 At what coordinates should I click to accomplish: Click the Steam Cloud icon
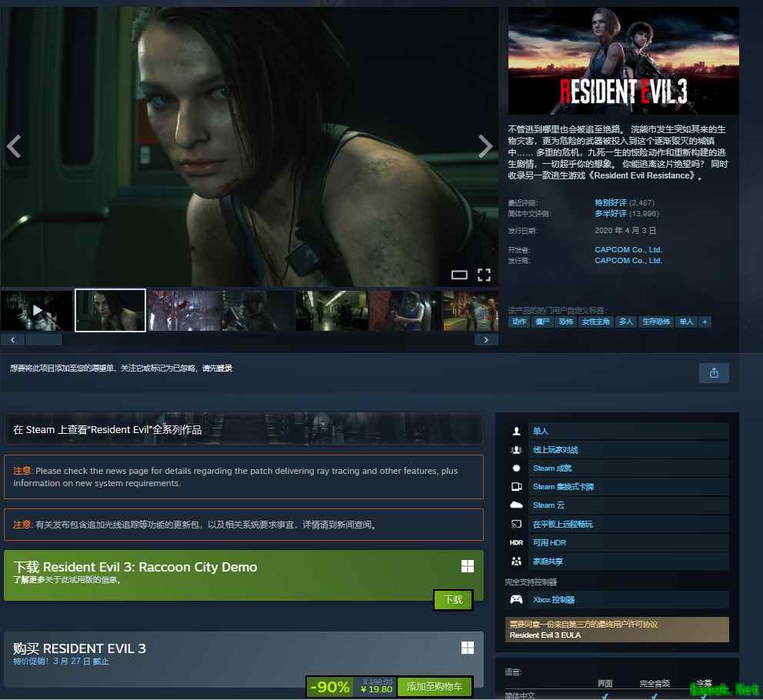coord(517,505)
